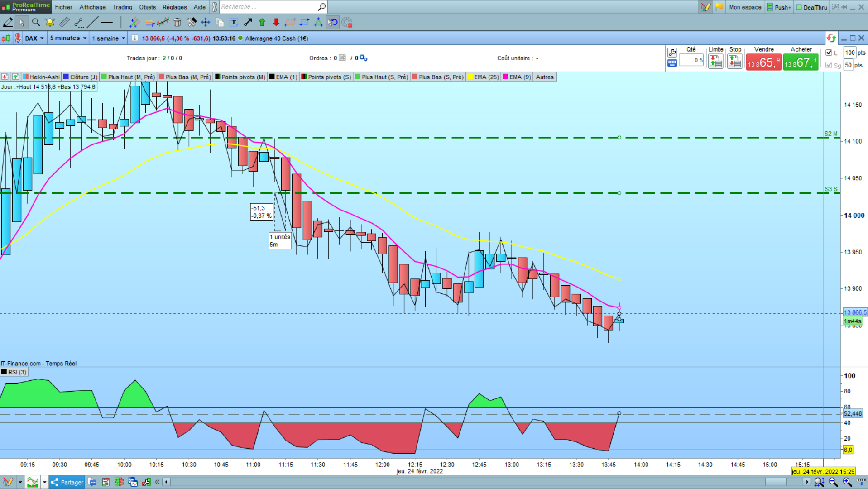
Task: Open the 5 minutes timeframe dropdown
Action: pos(68,38)
